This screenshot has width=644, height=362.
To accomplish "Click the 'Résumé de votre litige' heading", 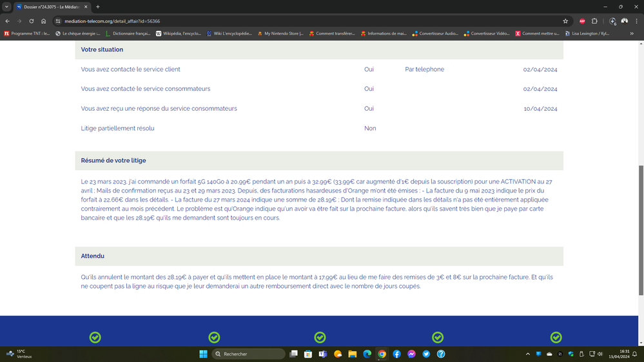I will pos(113,160).
